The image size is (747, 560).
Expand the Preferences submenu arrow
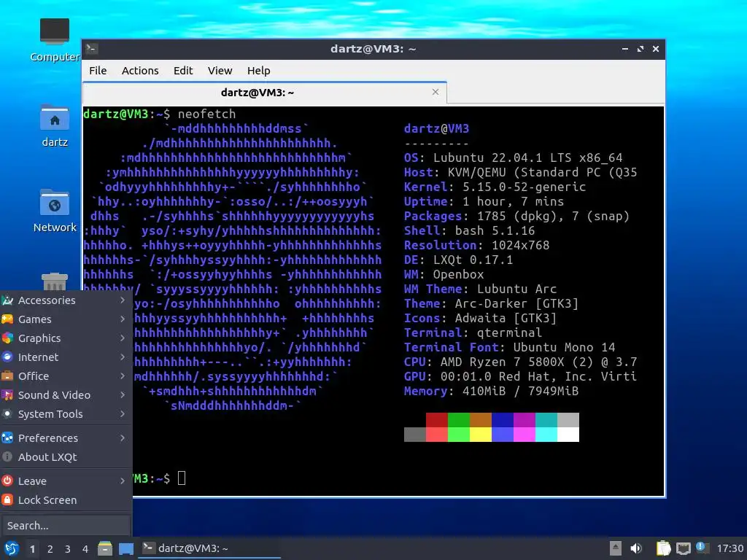123,437
